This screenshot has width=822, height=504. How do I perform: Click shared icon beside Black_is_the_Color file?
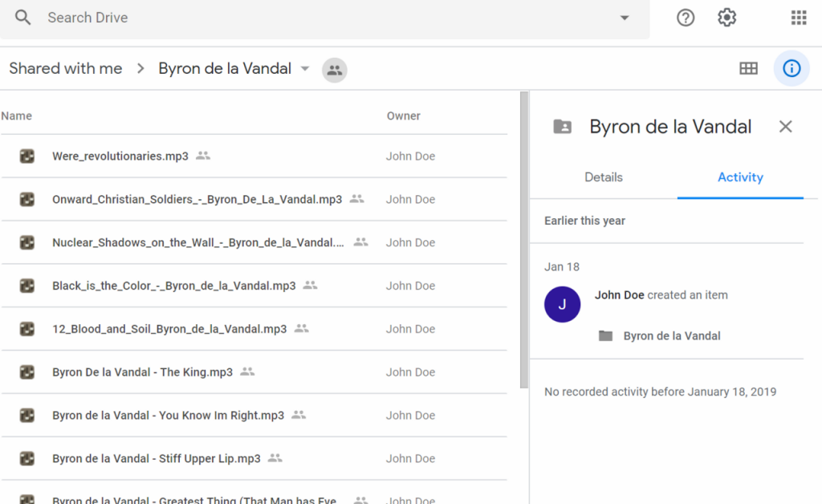(x=311, y=285)
